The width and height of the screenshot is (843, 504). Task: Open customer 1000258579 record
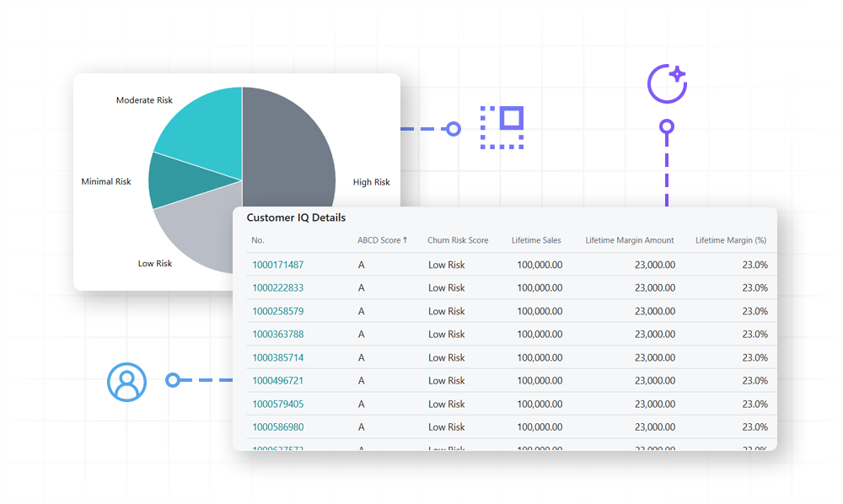click(x=278, y=311)
